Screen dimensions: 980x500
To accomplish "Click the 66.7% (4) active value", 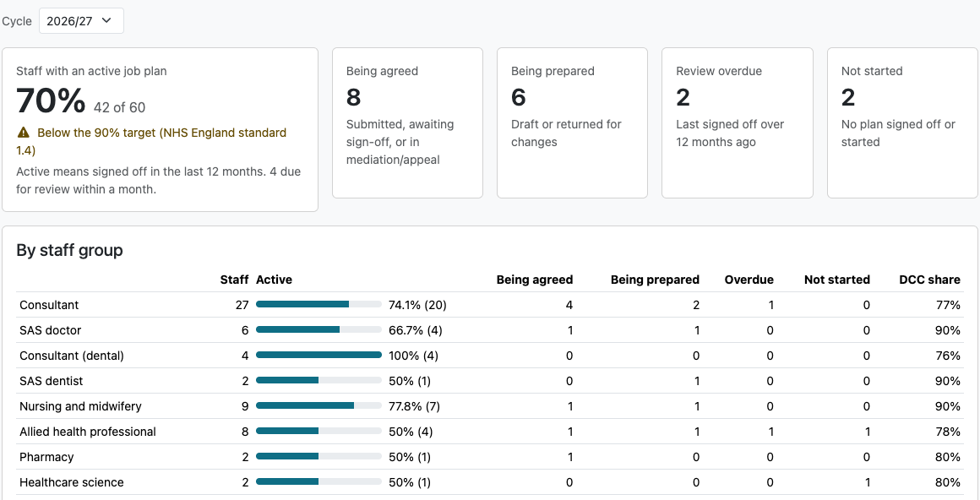I will 416,330.
